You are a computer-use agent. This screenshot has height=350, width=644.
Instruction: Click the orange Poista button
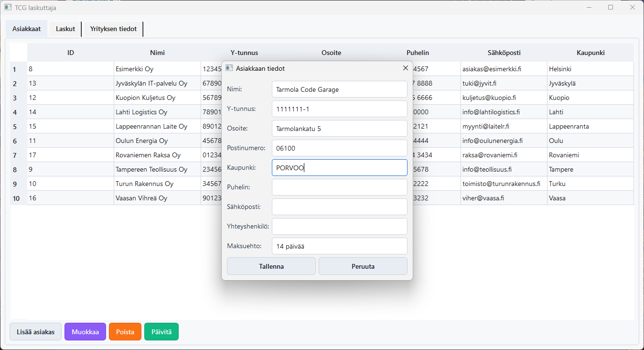coord(125,332)
